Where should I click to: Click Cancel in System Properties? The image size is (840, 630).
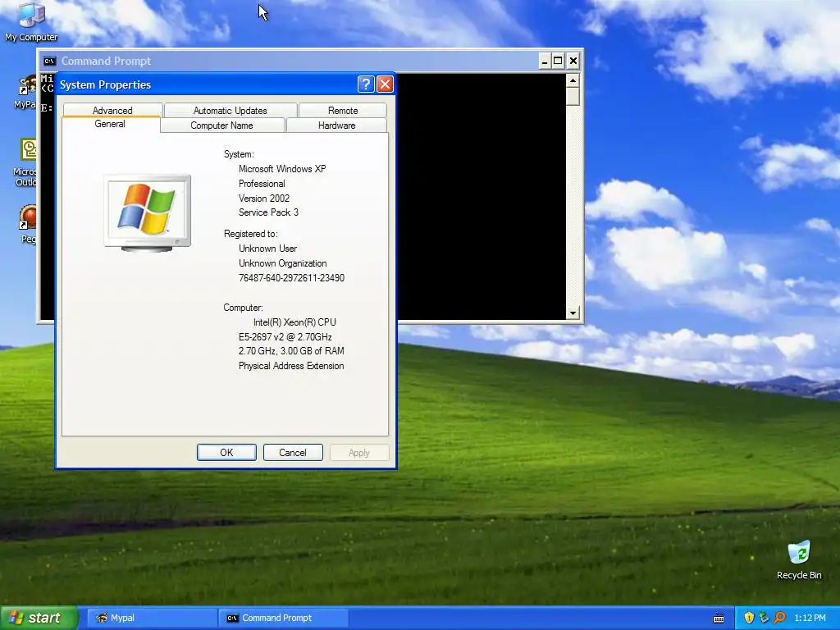pos(293,452)
